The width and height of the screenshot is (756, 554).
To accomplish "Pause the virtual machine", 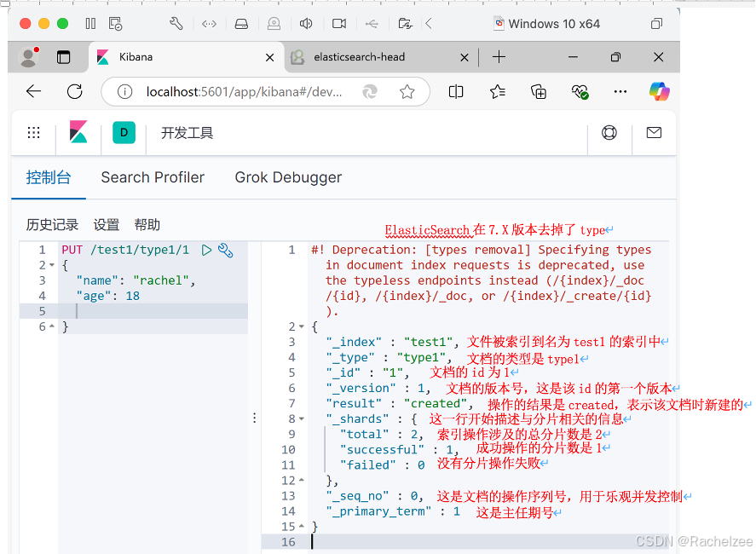I will [90, 24].
